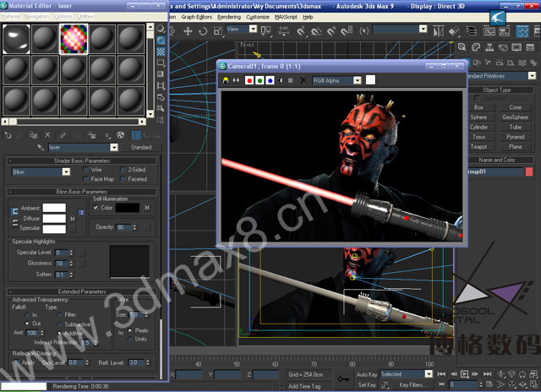Toggle key mode with the key icon
Screen dimensions: 541x392
343,378
